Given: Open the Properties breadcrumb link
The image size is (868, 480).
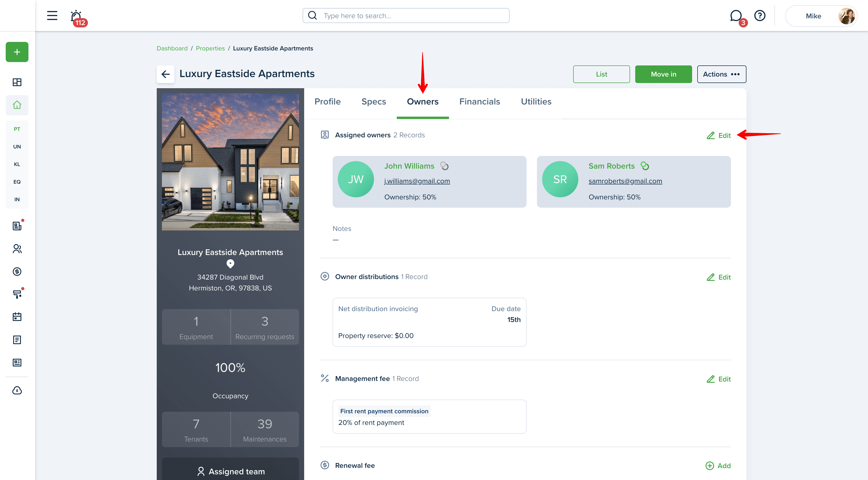Looking at the screenshot, I should (210, 48).
